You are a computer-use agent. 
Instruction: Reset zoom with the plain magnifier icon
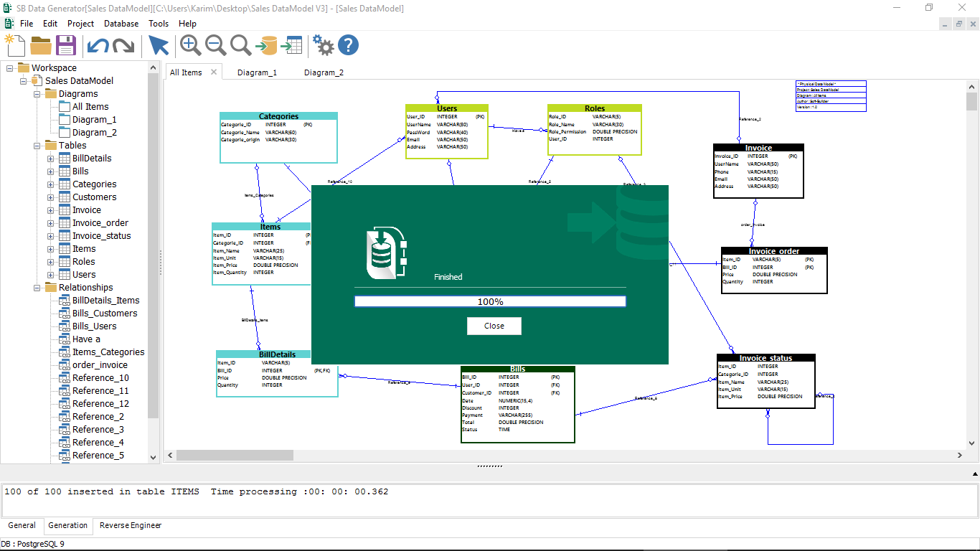[x=240, y=45]
